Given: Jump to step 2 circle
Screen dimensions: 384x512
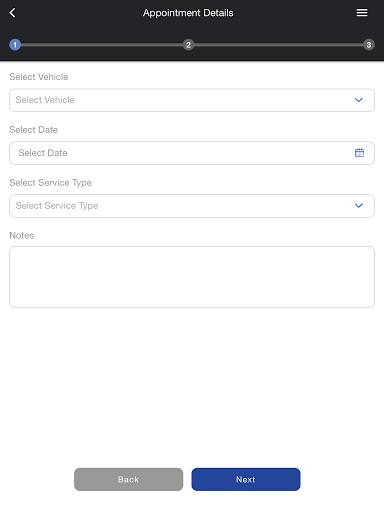Looking at the screenshot, I should point(188,45).
